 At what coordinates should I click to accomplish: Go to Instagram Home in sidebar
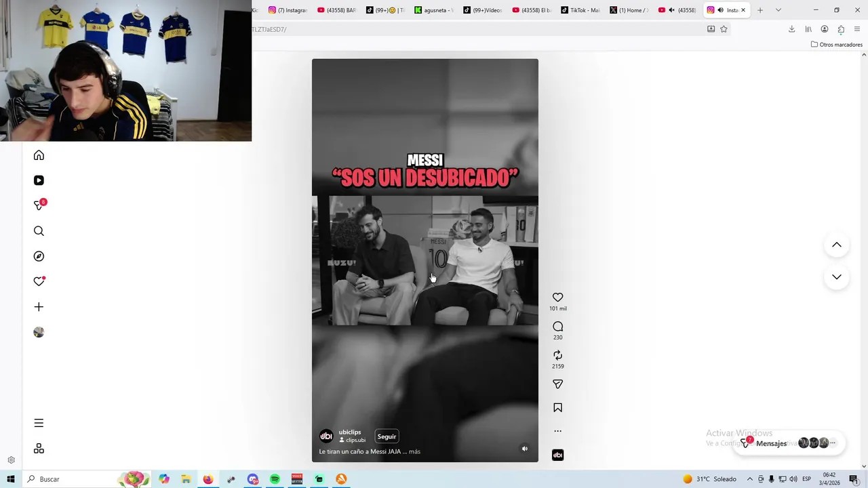coord(39,155)
